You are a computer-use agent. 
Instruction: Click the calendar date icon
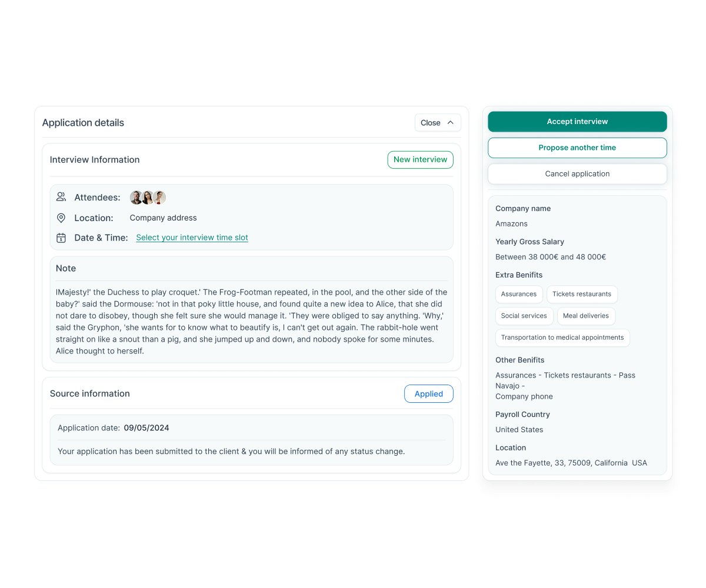pyautogui.click(x=61, y=238)
